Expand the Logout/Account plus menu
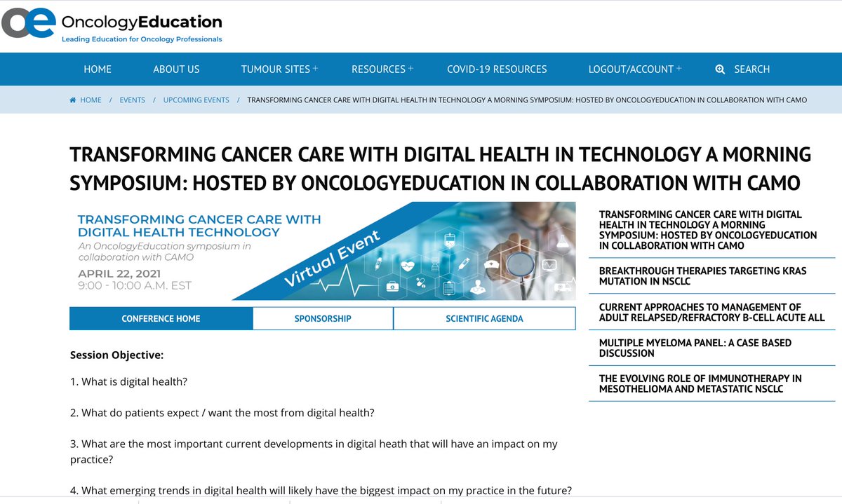 coord(679,68)
